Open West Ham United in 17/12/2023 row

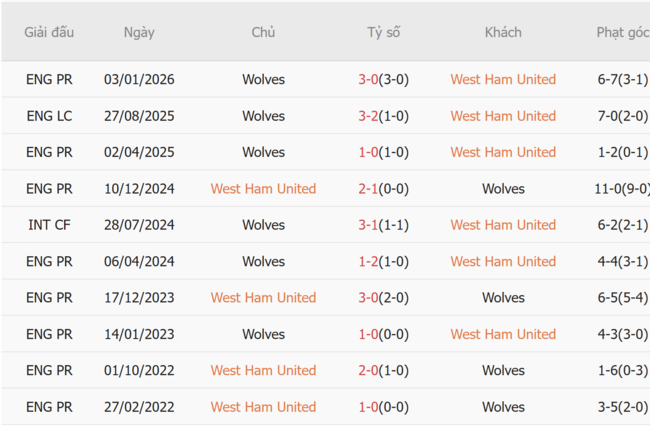coord(263,298)
